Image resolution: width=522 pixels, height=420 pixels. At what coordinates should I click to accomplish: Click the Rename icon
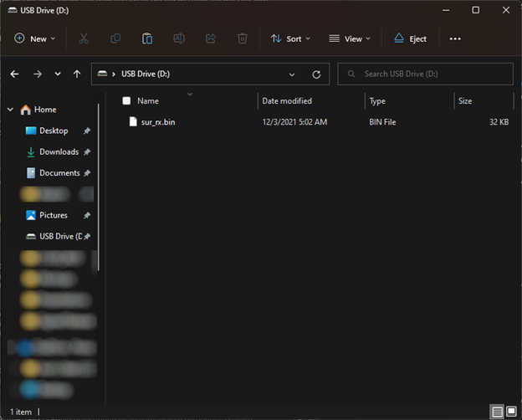click(179, 38)
